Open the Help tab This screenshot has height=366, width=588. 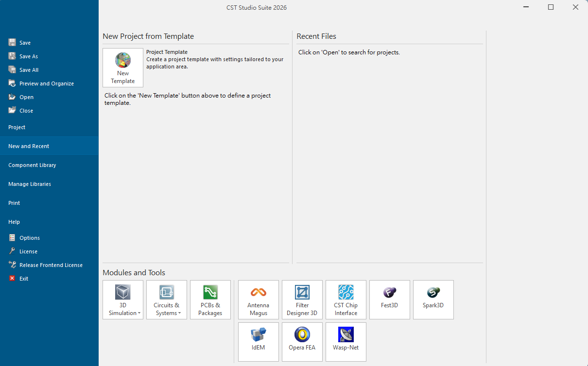tap(49, 222)
